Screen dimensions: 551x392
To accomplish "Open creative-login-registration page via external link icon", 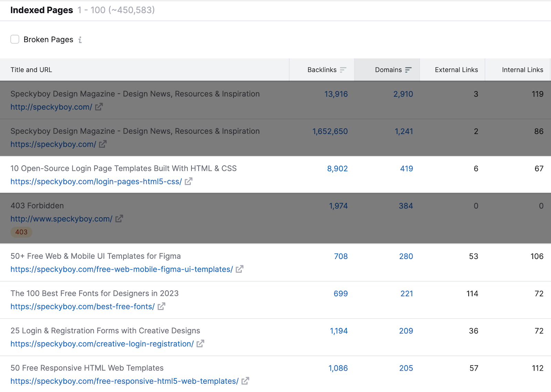I will tap(201, 344).
